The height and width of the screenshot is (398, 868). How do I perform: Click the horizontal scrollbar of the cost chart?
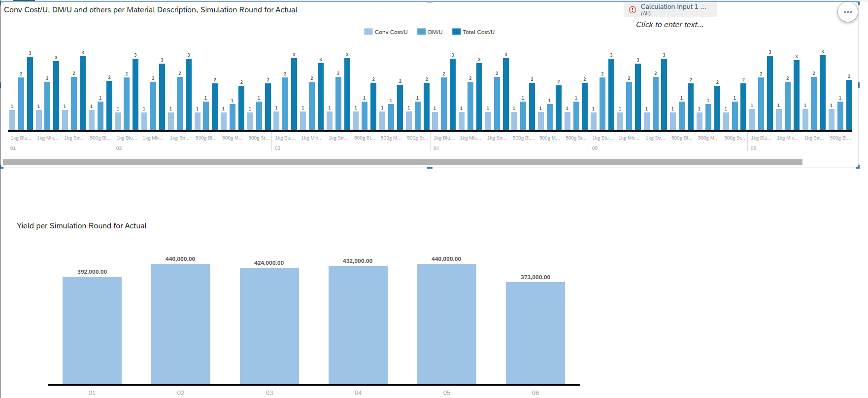click(x=402, y=162)
